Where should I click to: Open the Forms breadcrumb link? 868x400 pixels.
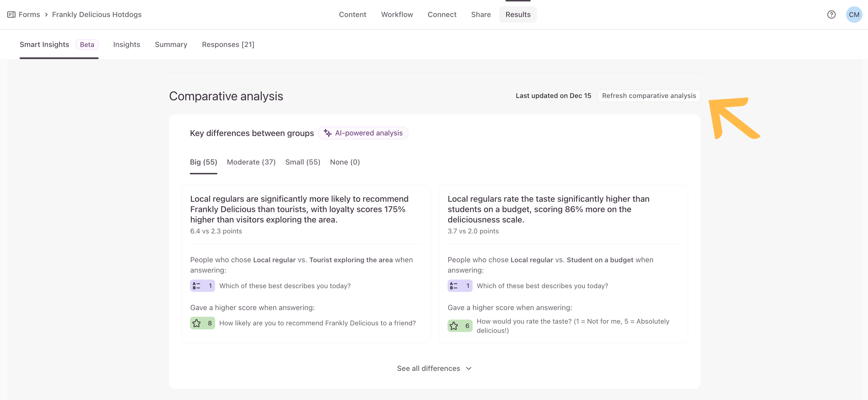point(29,14)
